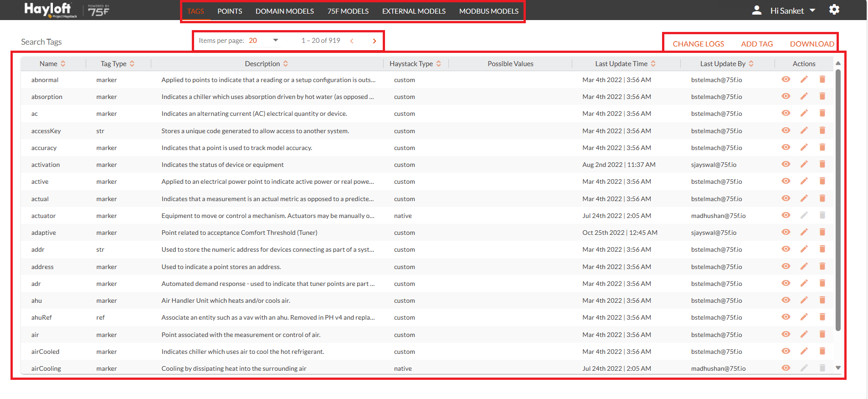Edit the addr tag
Screen dimensions: 868x399
[804, 249]
